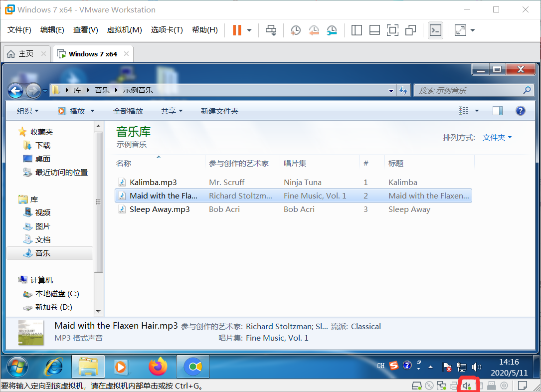Take a snapshot of the virtual machine

coord(295,30)
